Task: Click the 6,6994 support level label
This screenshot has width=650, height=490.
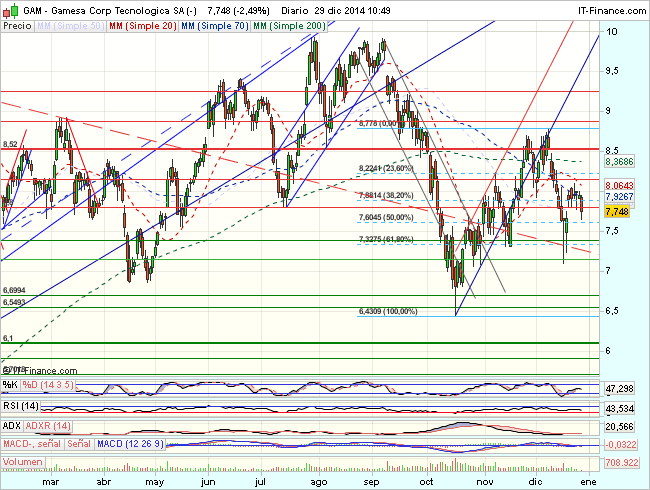Action: tap(14, 291)
